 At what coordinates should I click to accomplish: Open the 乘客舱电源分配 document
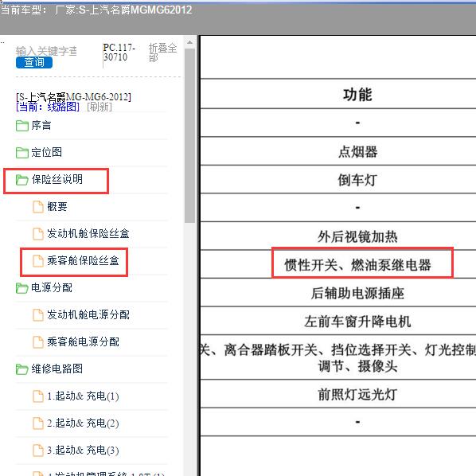[83, 341]
